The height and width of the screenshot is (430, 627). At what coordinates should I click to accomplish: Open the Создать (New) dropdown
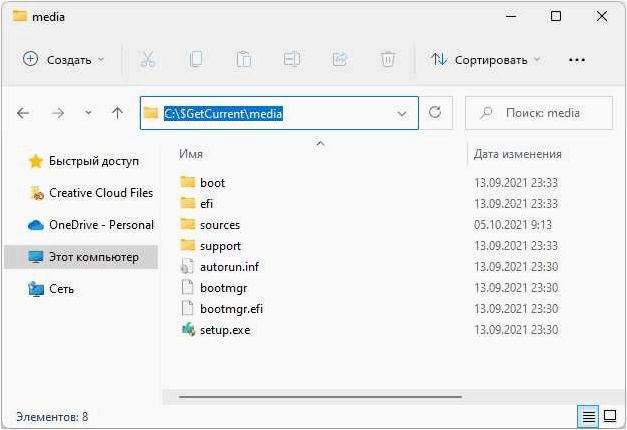(63, 60)
